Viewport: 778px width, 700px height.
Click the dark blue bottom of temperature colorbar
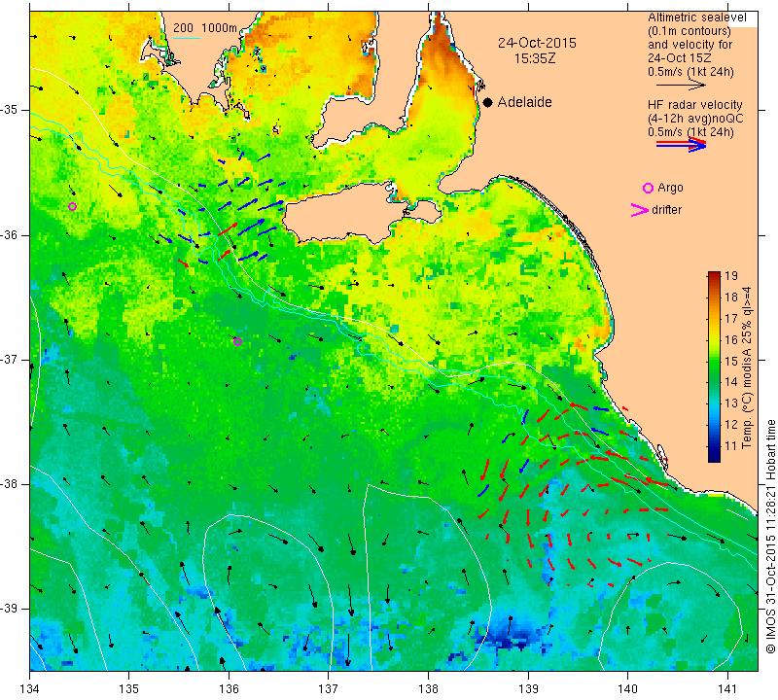714,457
